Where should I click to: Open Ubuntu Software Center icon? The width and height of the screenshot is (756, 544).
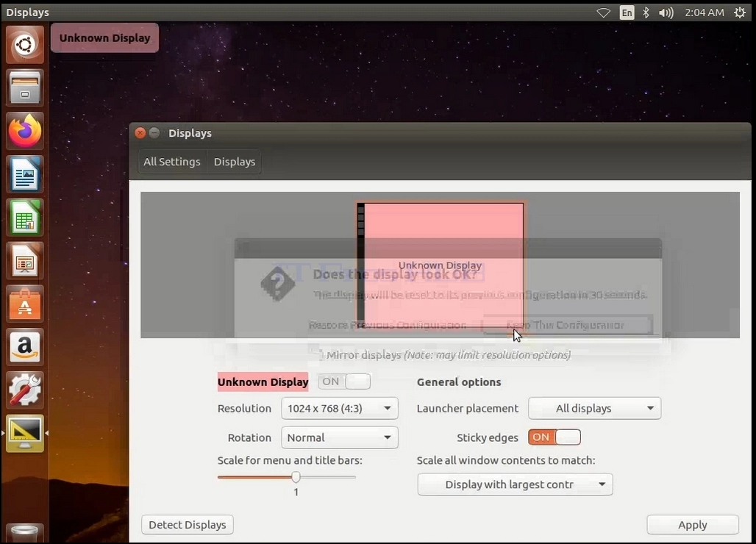click(25, 304)
